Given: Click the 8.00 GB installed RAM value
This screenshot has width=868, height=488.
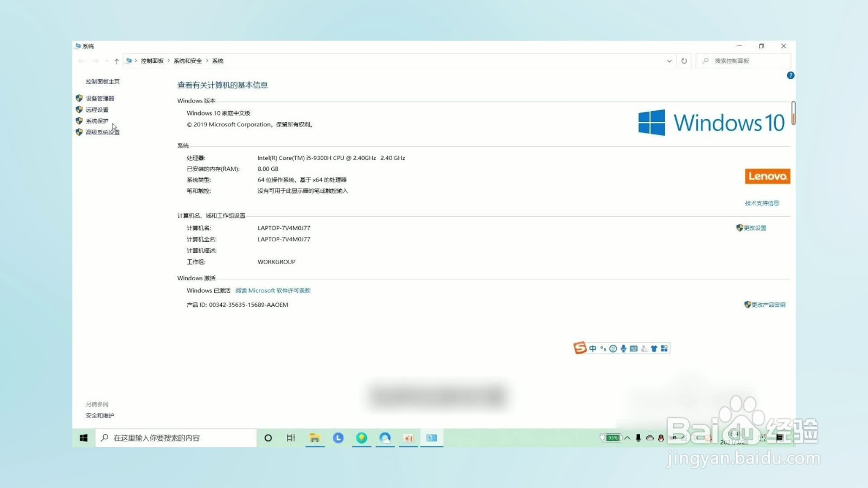Looking at the screenshot, I should click(x=268, y=169).
